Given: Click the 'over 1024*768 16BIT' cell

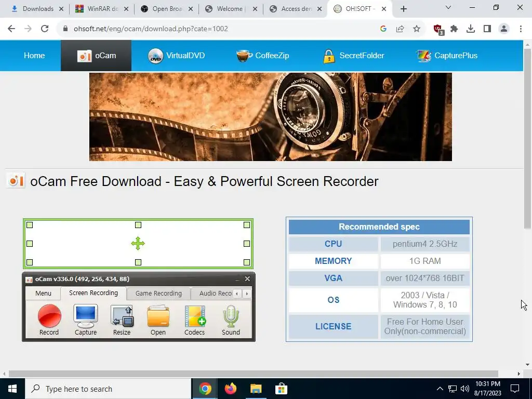Looking at the screenshot, I should [425, 278].
